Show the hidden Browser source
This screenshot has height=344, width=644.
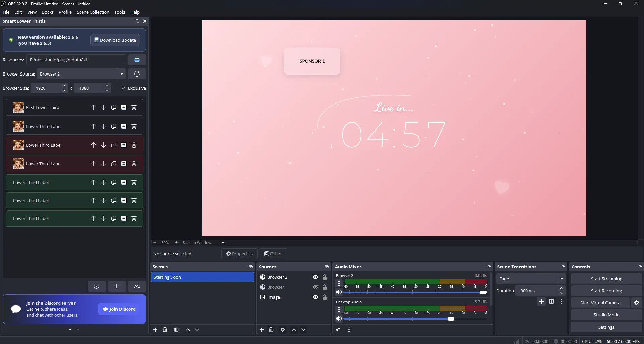[315, 287]
